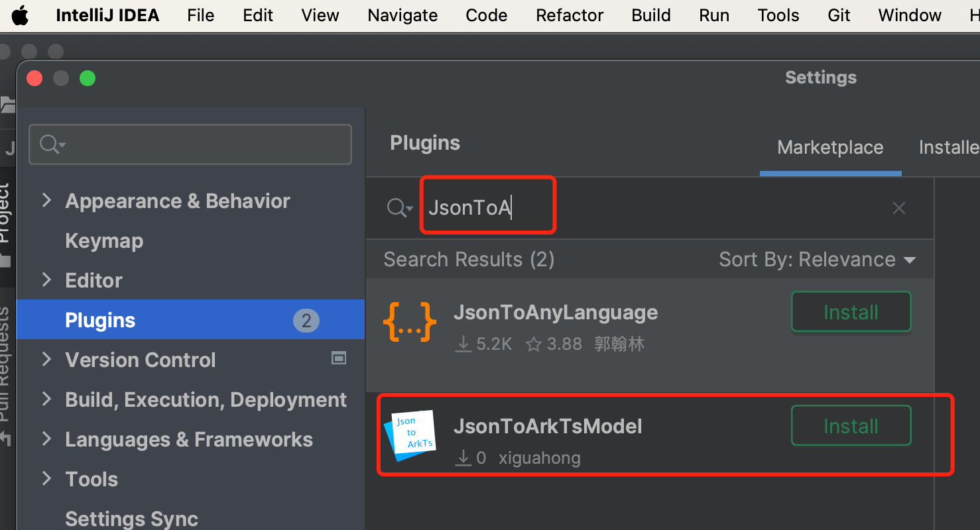
Task: Open the Refactor menu
Action: point(570,15)
